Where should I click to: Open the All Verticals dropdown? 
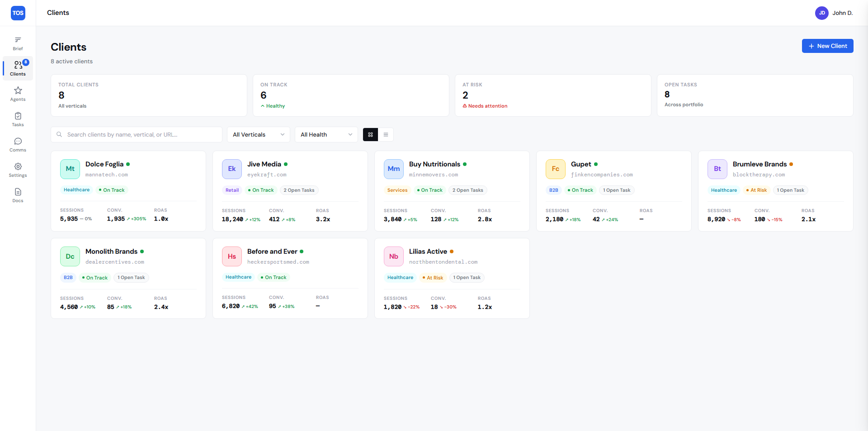pyautogui.click(x=259, y=135)
